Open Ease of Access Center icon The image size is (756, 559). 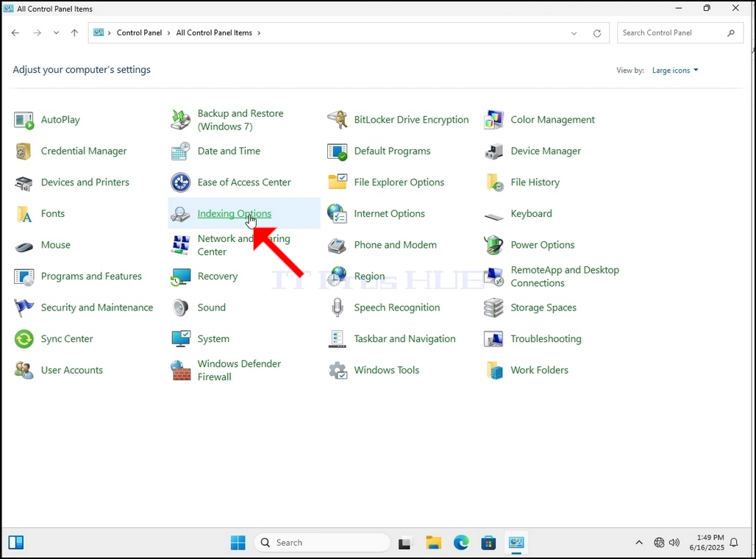(x=180, y=183)
